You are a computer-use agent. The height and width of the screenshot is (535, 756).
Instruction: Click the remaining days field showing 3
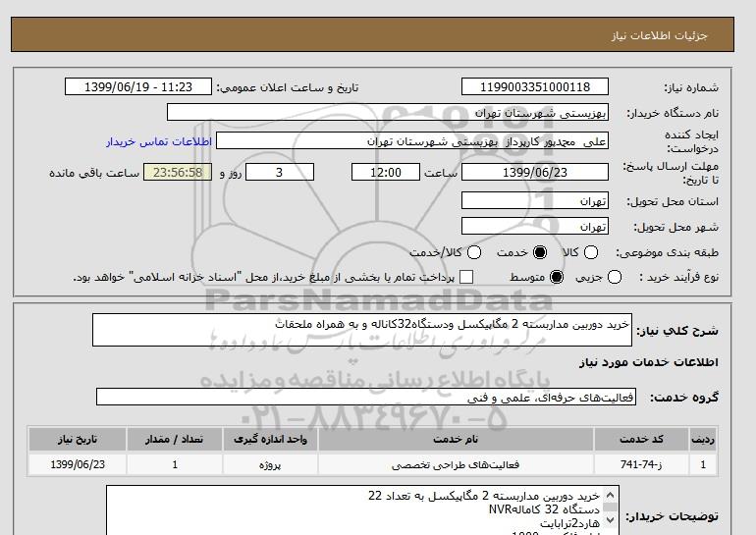tap(280, 172)
